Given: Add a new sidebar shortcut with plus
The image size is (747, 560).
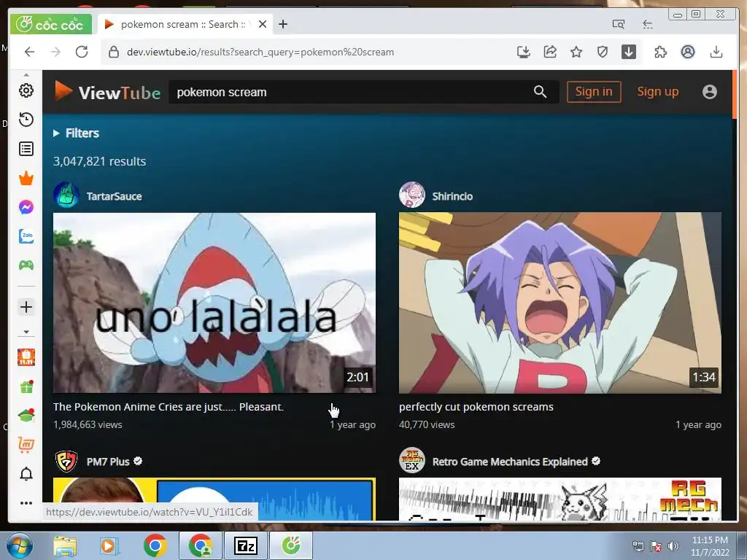Looking at the screenshot, I should pyautogui.click(x=26, y=307).
